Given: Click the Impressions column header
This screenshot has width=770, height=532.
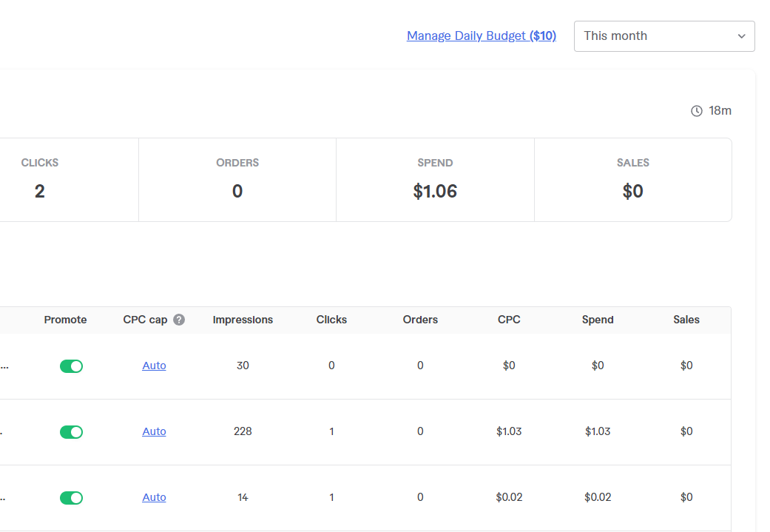Looking at the screenshot, I should 243,320.
